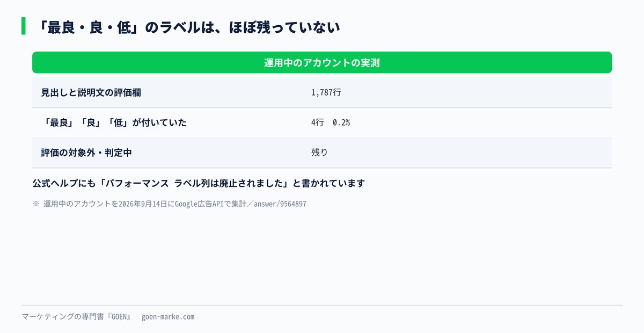644x333 pixels.
Task: Click the footer text マーケティングの専門書『GOEN』
Action: [x=76, y=317]
